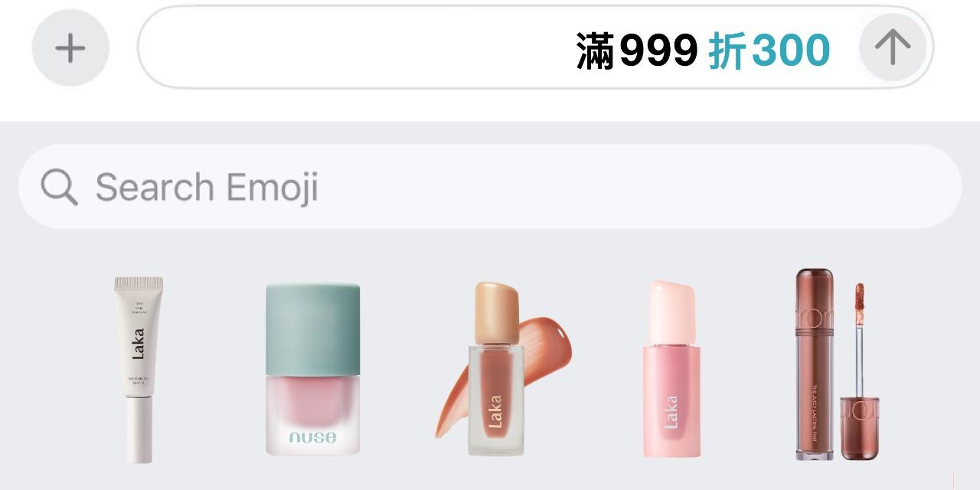The width and height of the screenshot is (980, 490).
Task: Click the empty left side of the message field
Action: point(352,48)
